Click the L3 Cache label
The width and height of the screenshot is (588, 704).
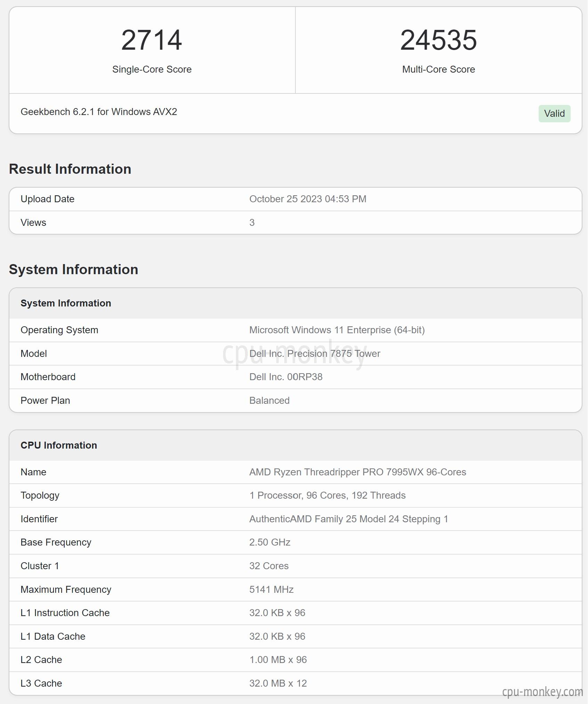(41, 683)
